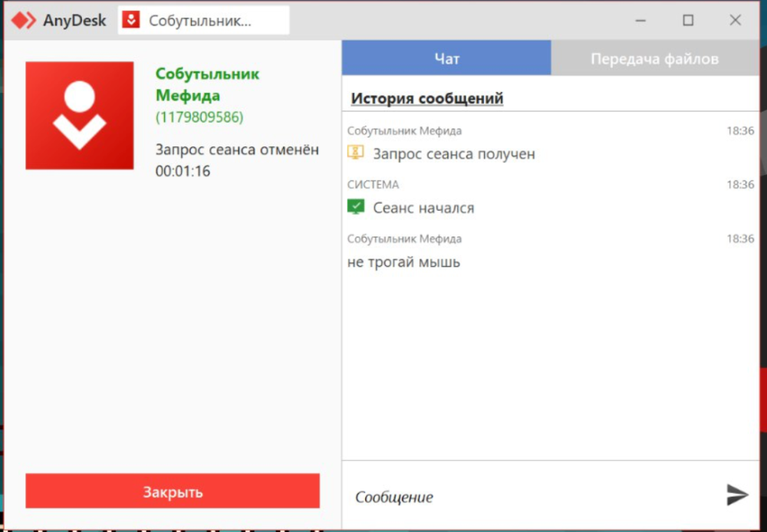Click the Запрос сеанса отменён status

point(237,149)
